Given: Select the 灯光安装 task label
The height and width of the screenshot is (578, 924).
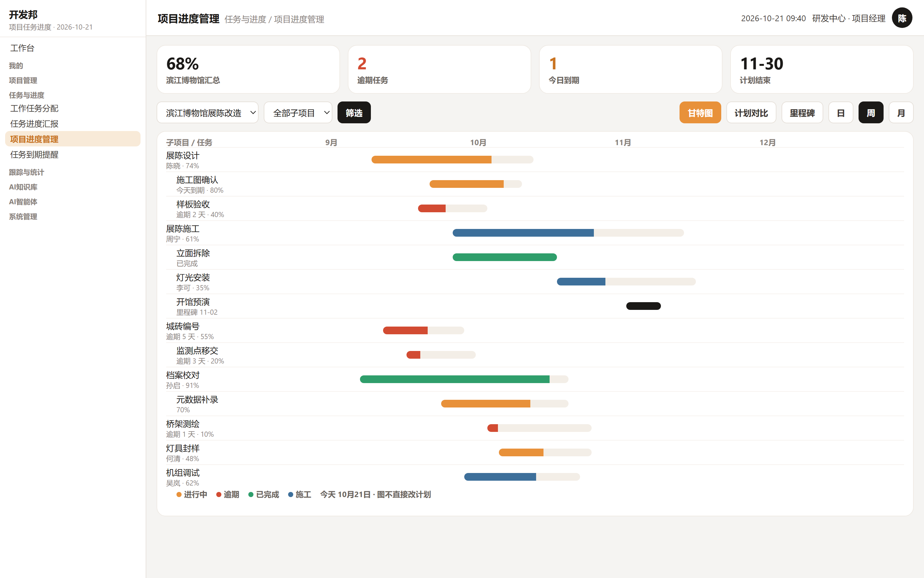Looking at the screenshot, I should [193, 277].
